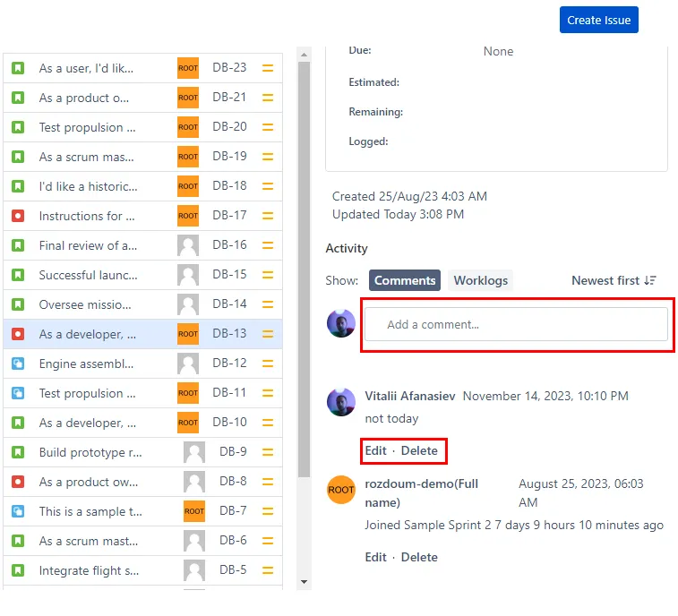Click the bug icon of DB-13
Image resolution: width=678 pixels, height=616 pixels.
(x=18, y=334)
